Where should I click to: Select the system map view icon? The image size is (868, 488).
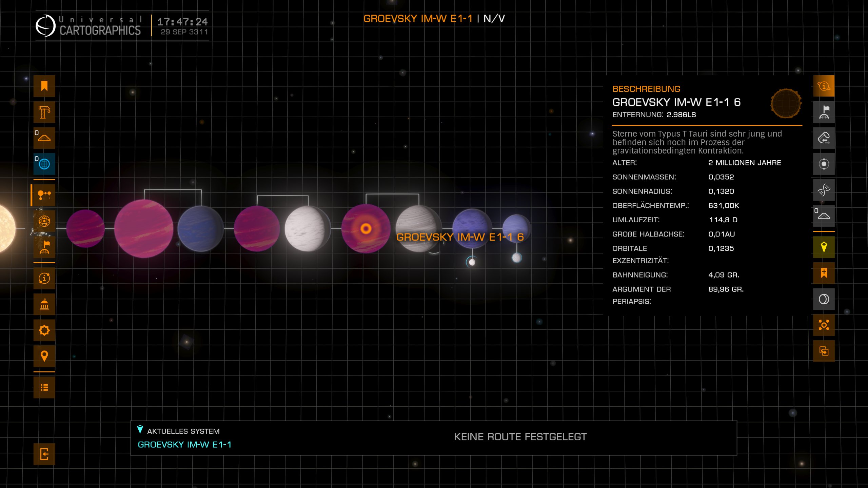44,195
